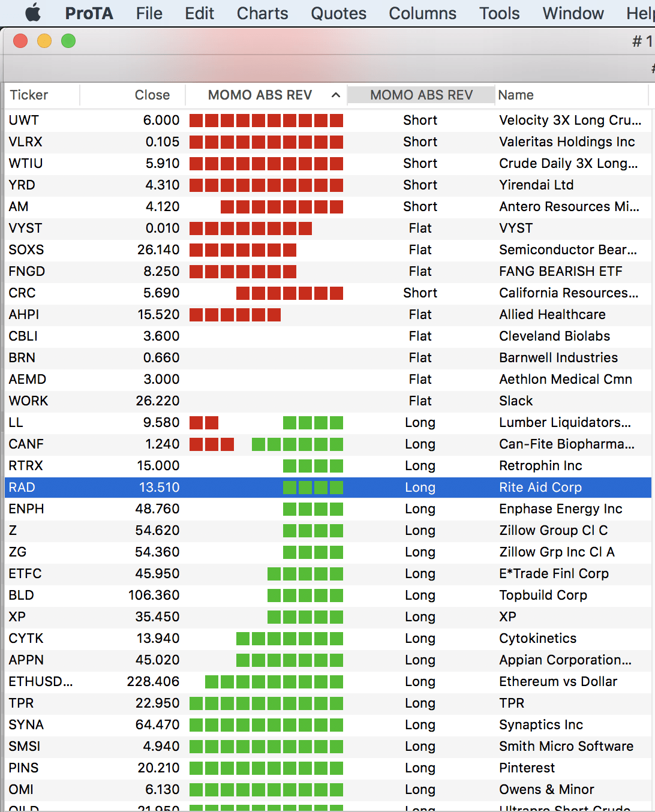This screenshot has height=812, width=655.
Task: Click Short signal in CRC row
Action: pos(420,293)
